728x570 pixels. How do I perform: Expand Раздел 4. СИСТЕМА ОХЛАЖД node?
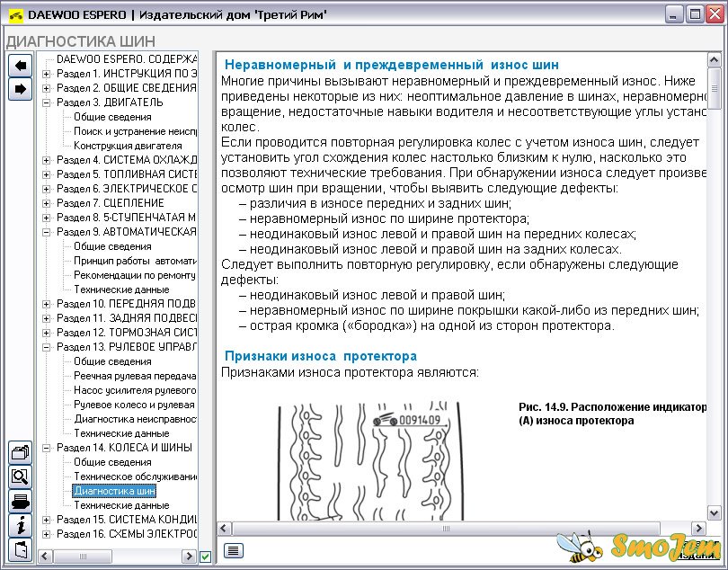[46, 160]
